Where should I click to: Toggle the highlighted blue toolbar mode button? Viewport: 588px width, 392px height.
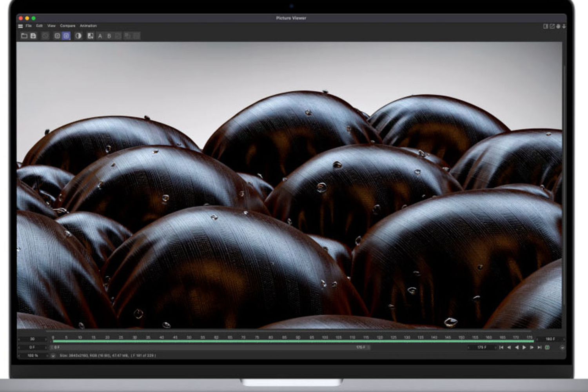66,36
